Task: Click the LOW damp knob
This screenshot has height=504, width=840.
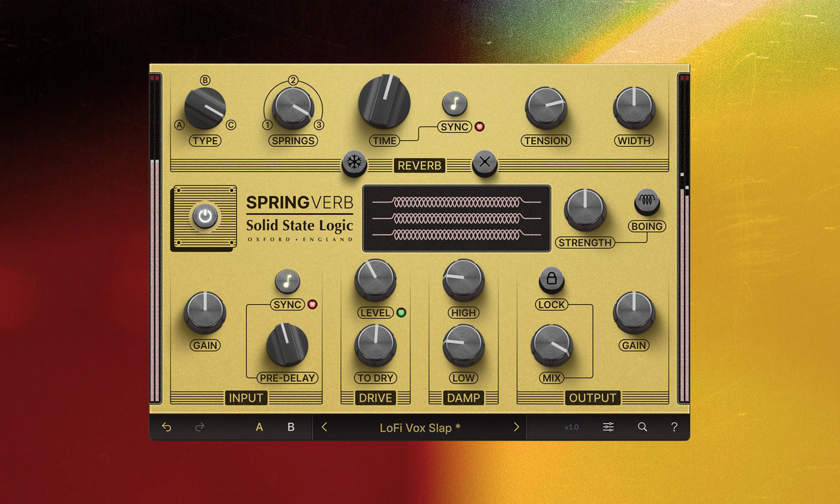Action: [464, 345]
